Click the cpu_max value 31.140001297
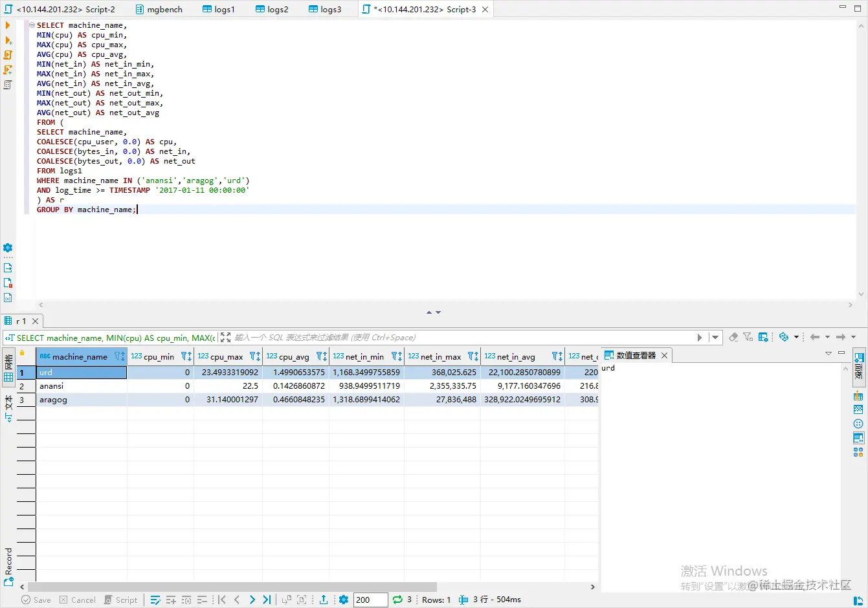The height and width of the screenshot is (608, 868). 228,400
